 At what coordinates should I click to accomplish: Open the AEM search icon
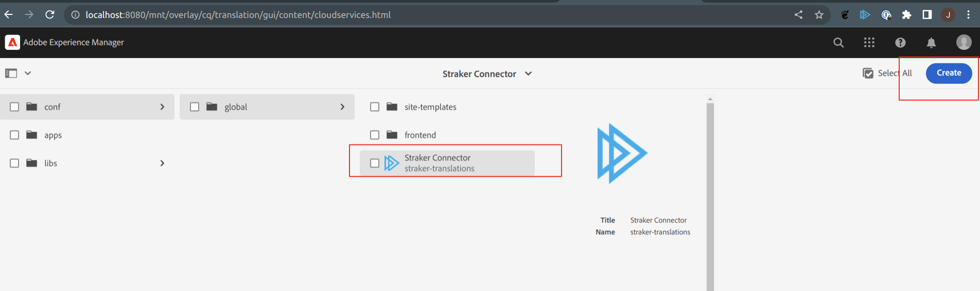click(x=838, y=43)
